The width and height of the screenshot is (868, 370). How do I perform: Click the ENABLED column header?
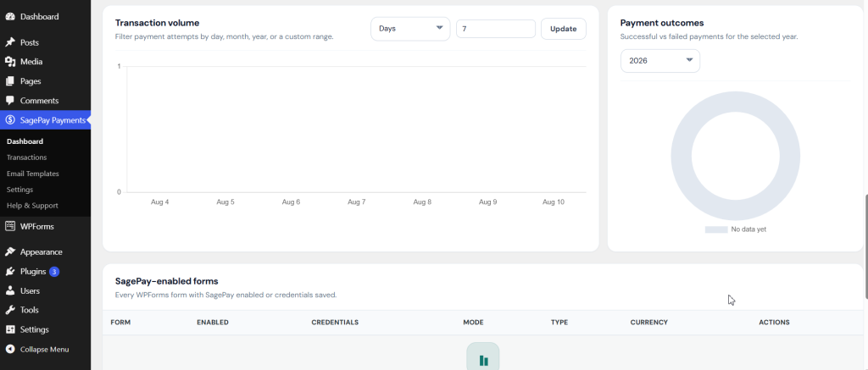[x=213, y=323]
